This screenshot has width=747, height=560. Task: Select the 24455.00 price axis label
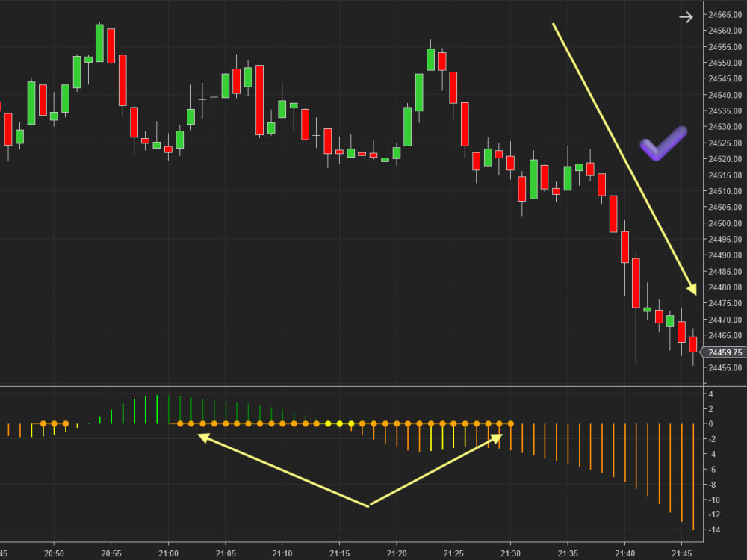(x=725, y=367)
